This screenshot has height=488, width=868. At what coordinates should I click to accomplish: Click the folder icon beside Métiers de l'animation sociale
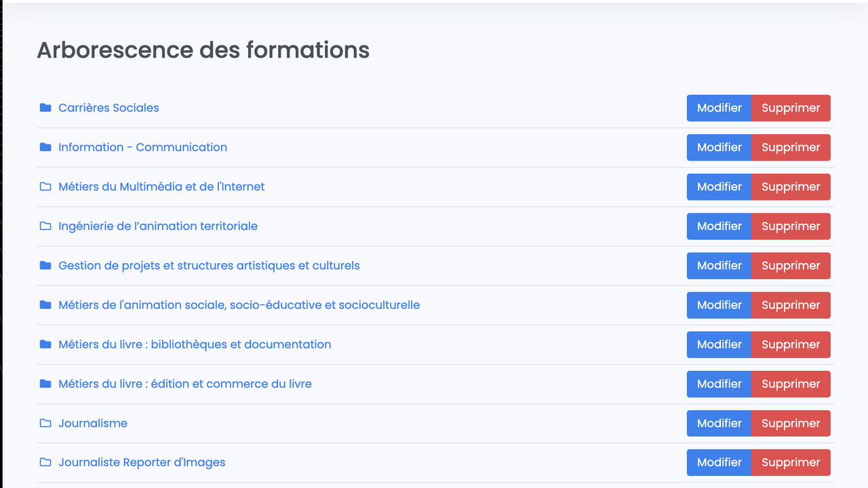click(x=45, y=305)
